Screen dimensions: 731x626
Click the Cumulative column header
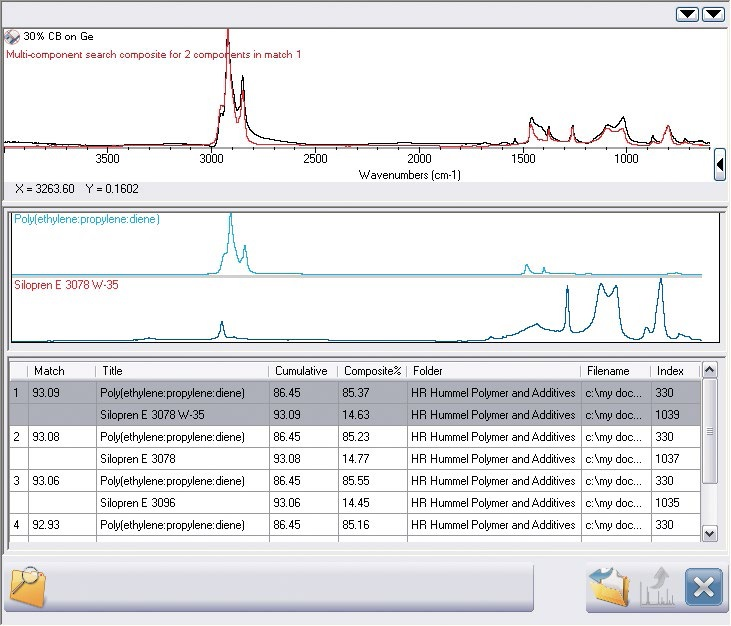(x=303, y=371)
